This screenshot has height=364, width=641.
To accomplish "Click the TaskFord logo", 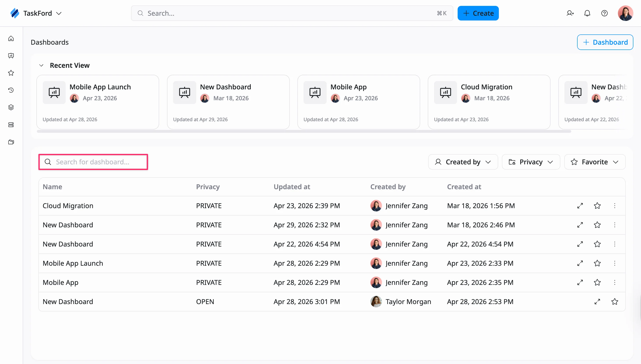I will point(15,13).
